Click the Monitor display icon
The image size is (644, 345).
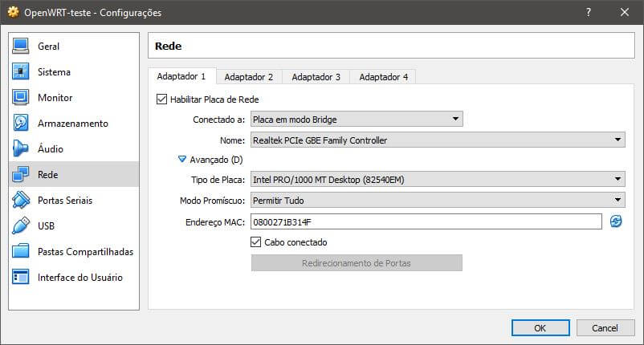click(21, 98)
